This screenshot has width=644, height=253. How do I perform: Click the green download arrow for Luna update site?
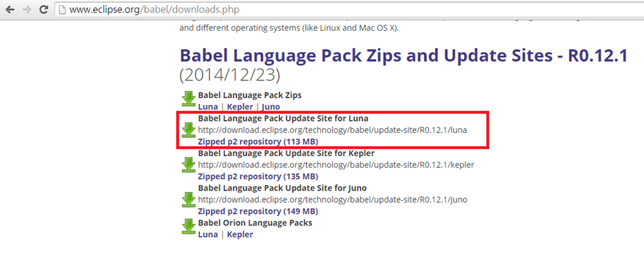(188, 130)
